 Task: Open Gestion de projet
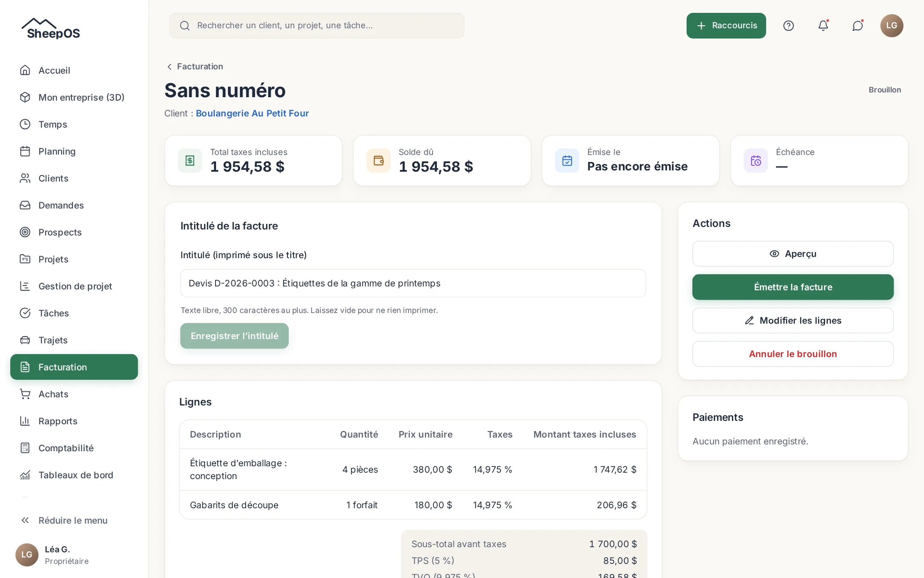pyautogui.click(x=74, y=286)
